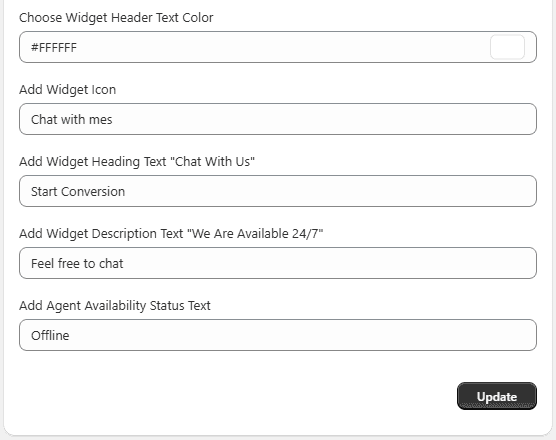Viewport: 556px width, 440px height.
Task: Click the 'Choose Widget Header Text Color' label
Action: point(116,17)
